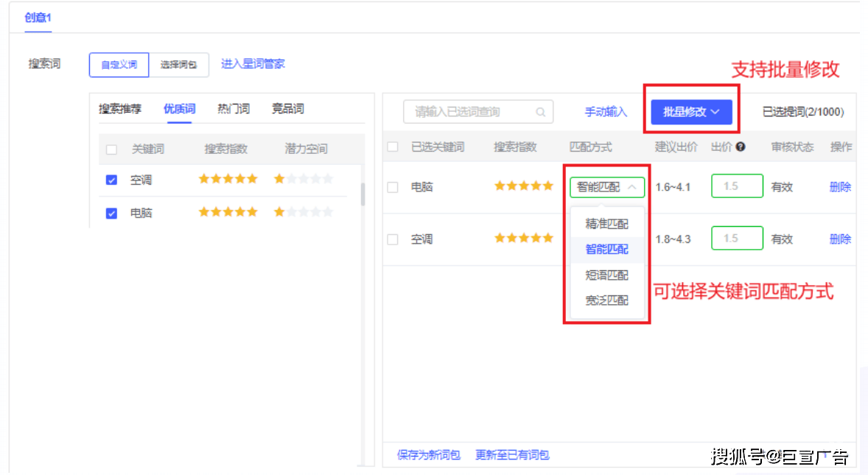Edit the 1.5 bid input for 电脑
The width and height of the screenshot is (868, 475).
(737, 186)
